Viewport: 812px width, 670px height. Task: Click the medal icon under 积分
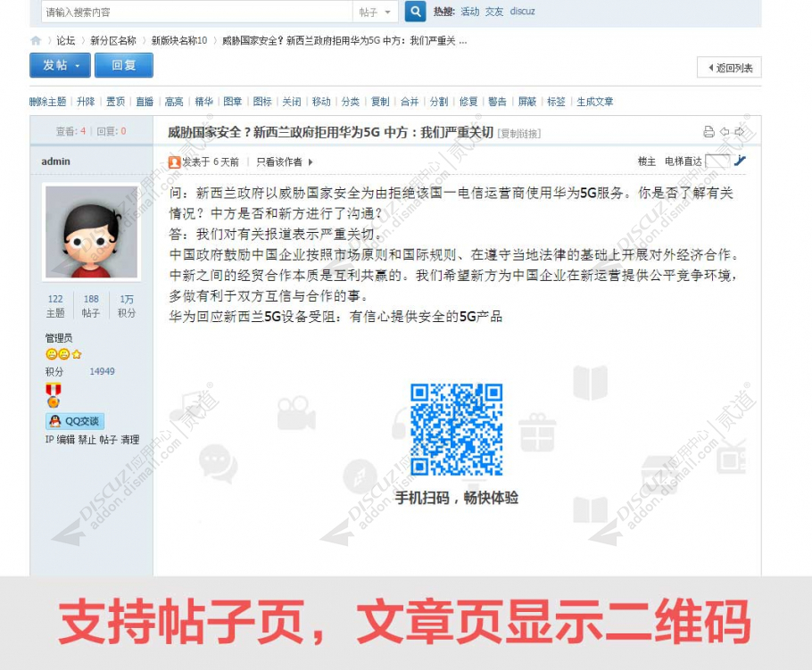[54, 395]
